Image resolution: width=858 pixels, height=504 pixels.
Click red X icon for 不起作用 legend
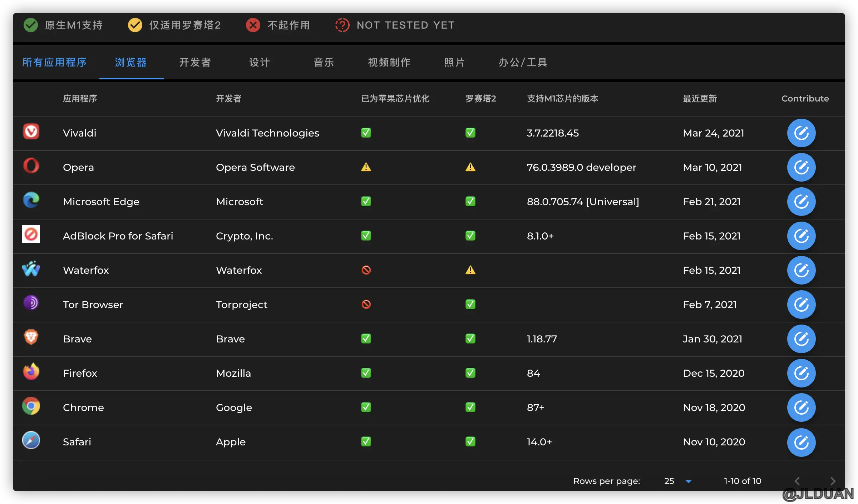(x=253, y=25)
